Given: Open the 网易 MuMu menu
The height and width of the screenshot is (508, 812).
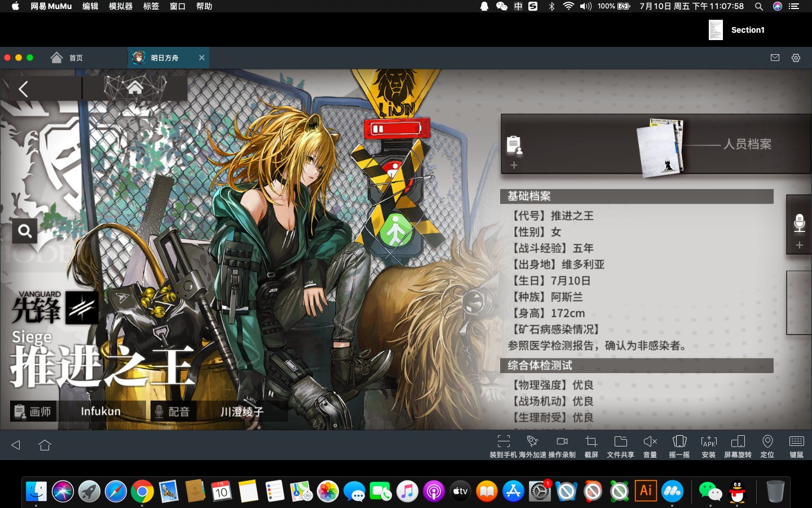Looking at the screenshot, I should 51,6.
